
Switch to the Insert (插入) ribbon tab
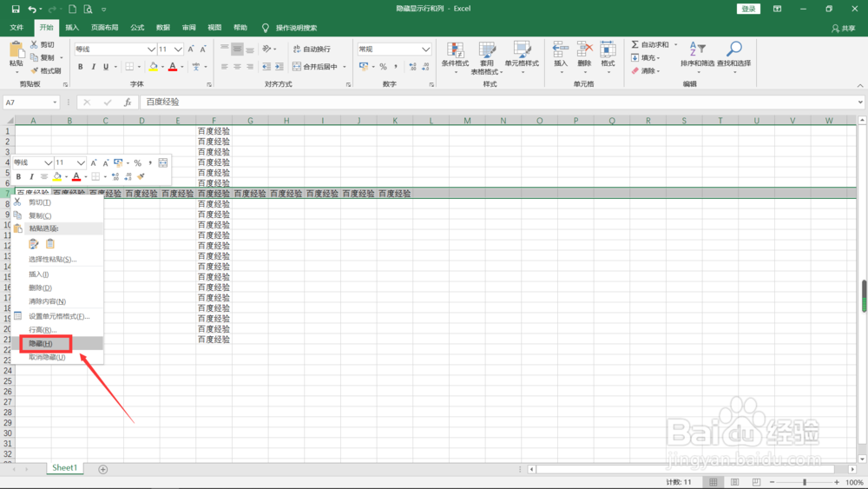pyautogui.click(x=72, y=28)
